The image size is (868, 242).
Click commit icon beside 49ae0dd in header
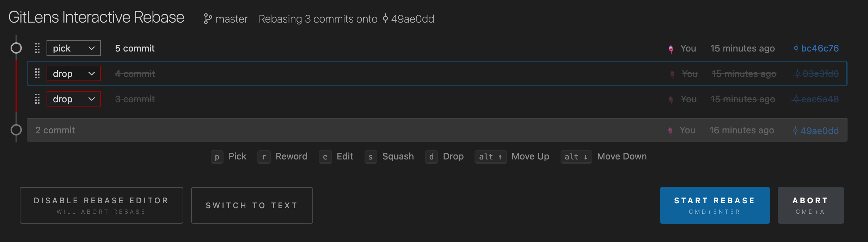coord(385,19)
